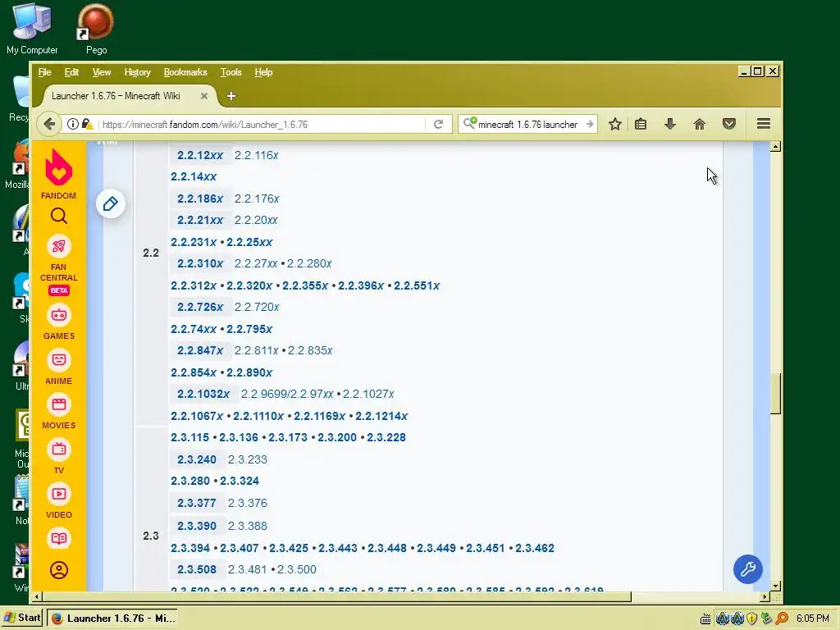Click the horizontal scrollbar right arrow
Image resolution: width=840 pixels, height=630 pixels.
[x=765, y=596]
